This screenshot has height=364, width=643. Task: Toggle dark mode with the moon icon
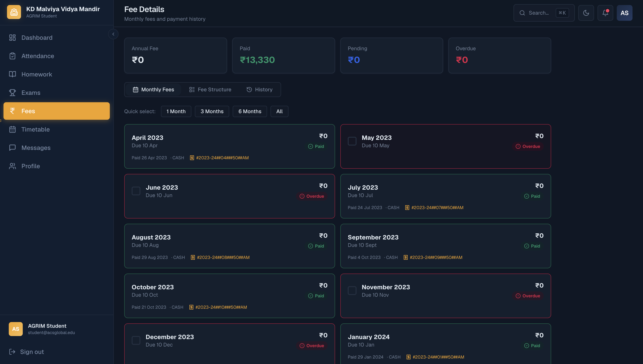(x=586, y=13)
